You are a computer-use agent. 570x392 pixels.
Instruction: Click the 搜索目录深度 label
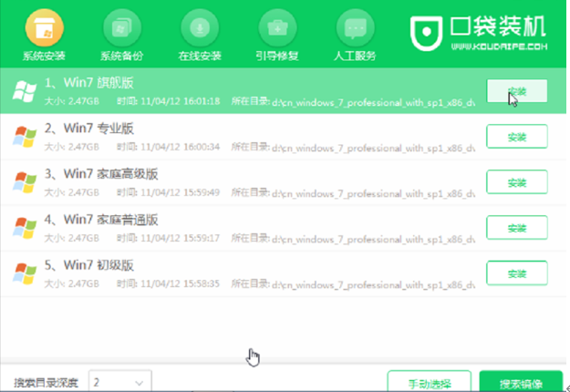pos(47,383)
